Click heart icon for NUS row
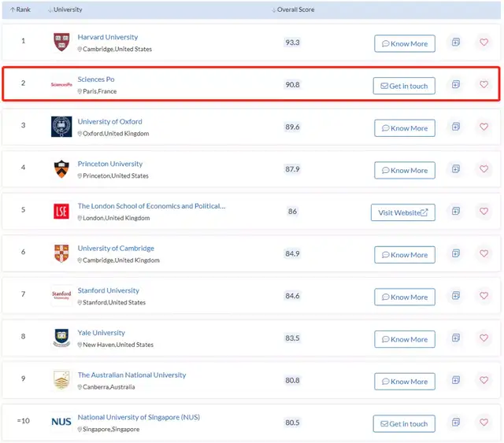The width and height of the screenshot is (504, 443). pyautogui.click(x=484, y=423)
